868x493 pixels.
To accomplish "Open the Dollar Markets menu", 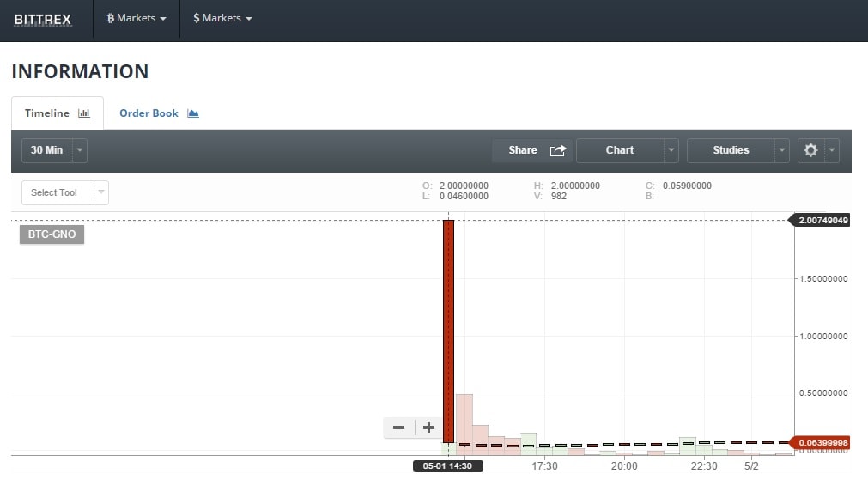I will pyautogui.click(x=222, y=18).
